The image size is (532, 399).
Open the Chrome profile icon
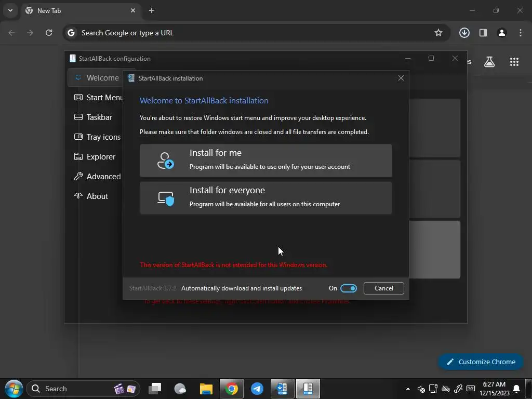click(x=502, y=33)
